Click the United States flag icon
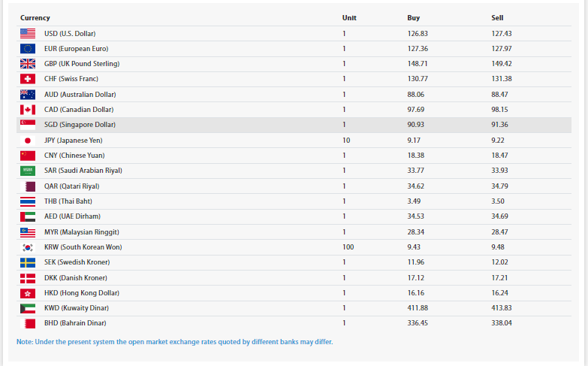 28,33
